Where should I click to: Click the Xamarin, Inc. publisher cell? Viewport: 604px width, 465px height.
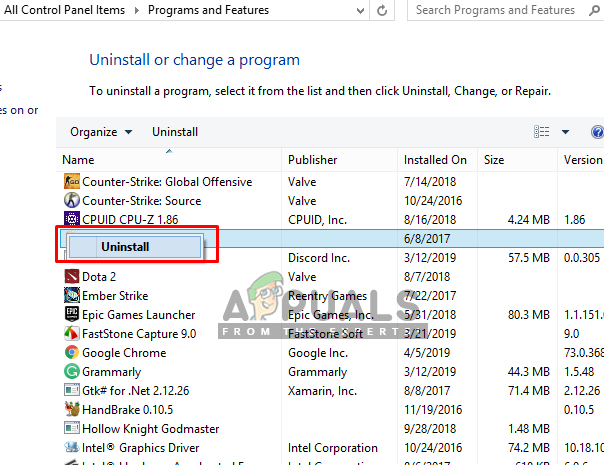pyautogui.click(x=322, y=390)
